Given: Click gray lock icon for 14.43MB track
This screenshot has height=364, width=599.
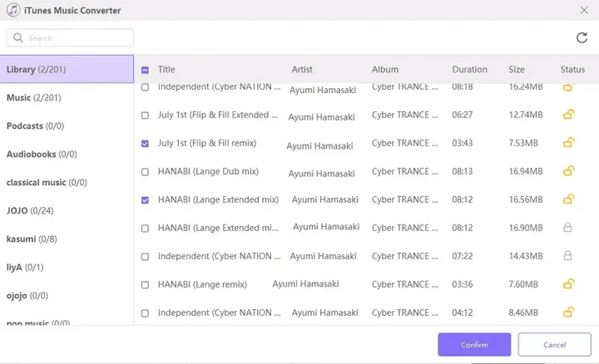Looking at the screenshot, I should coord(569,255).
